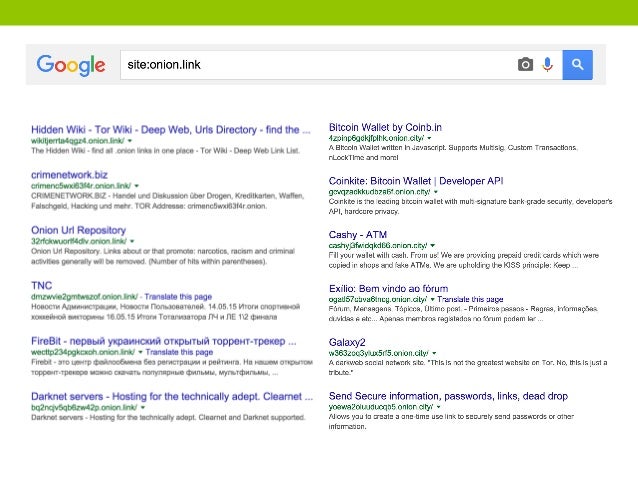
Task: Click the Hidden Wiki description snippet text
Action: pos(165,151)
